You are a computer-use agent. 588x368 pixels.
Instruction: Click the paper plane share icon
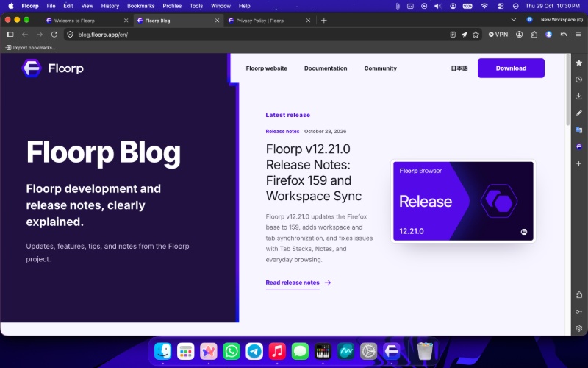point(465,35)
